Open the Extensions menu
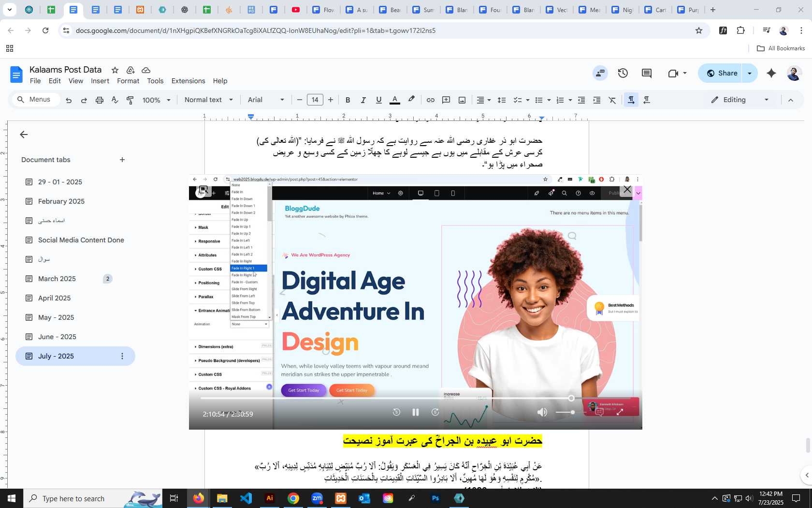The height and width of the screenshot is (508, 812). (x=188, y=81)
